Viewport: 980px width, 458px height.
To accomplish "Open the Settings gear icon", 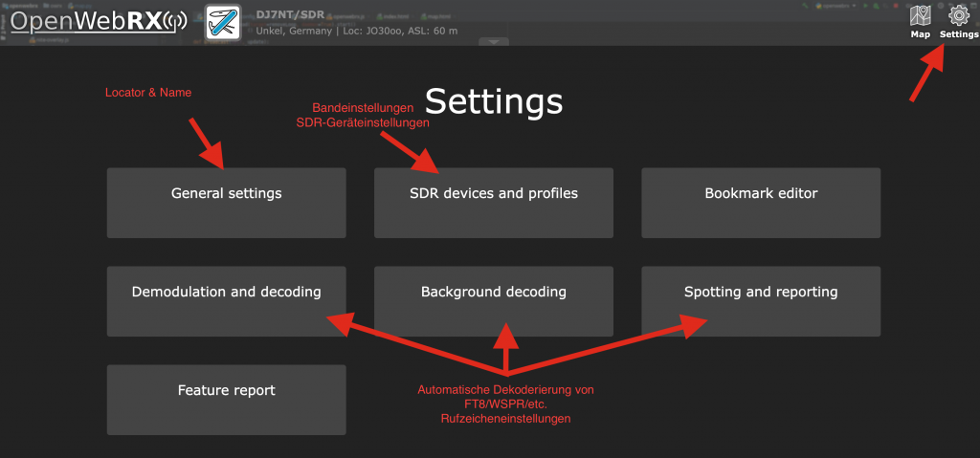I will pos(959,21).
